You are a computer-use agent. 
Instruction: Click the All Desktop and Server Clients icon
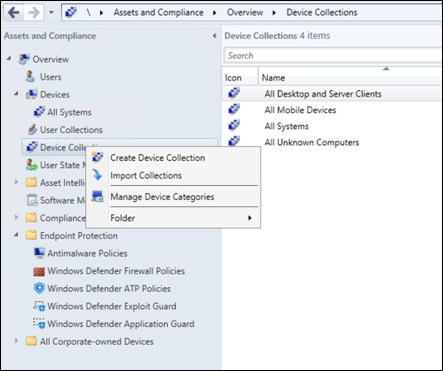[234, 93]
